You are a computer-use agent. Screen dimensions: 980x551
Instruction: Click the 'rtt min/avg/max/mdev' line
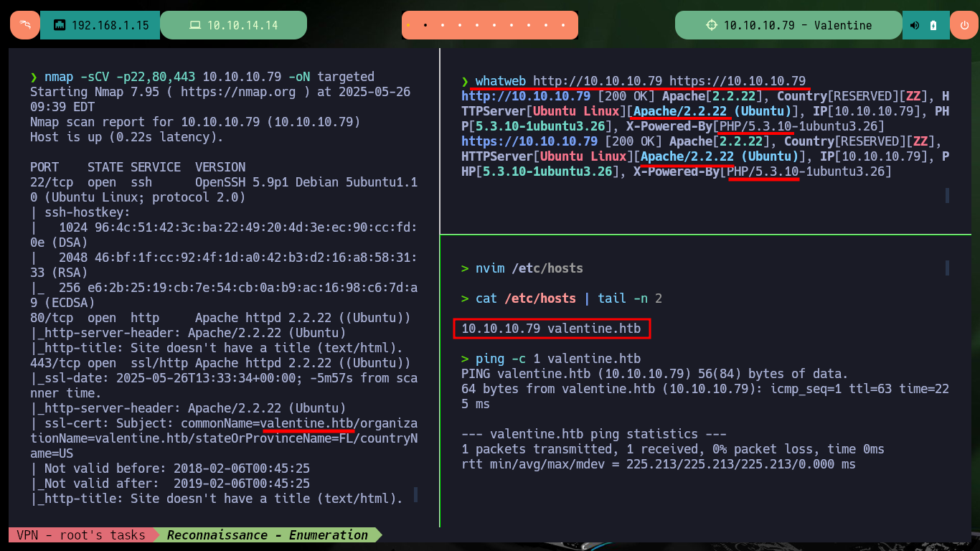click(659, 464)
